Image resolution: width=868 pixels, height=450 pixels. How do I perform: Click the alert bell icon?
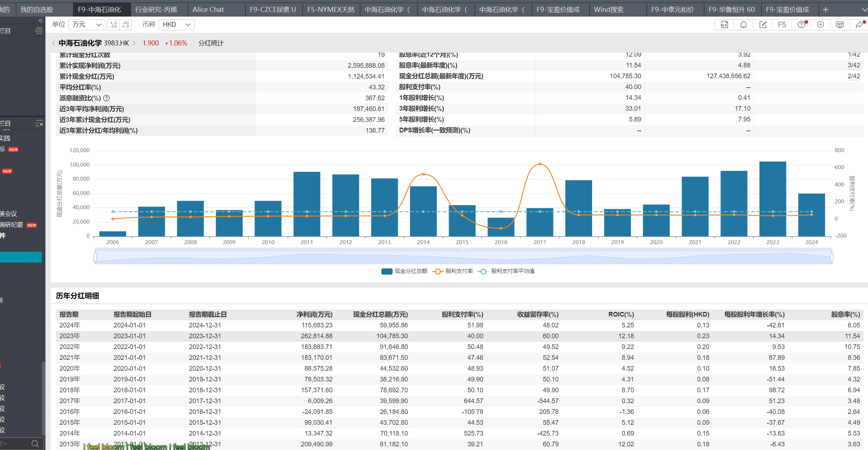(x=744, y=25)
